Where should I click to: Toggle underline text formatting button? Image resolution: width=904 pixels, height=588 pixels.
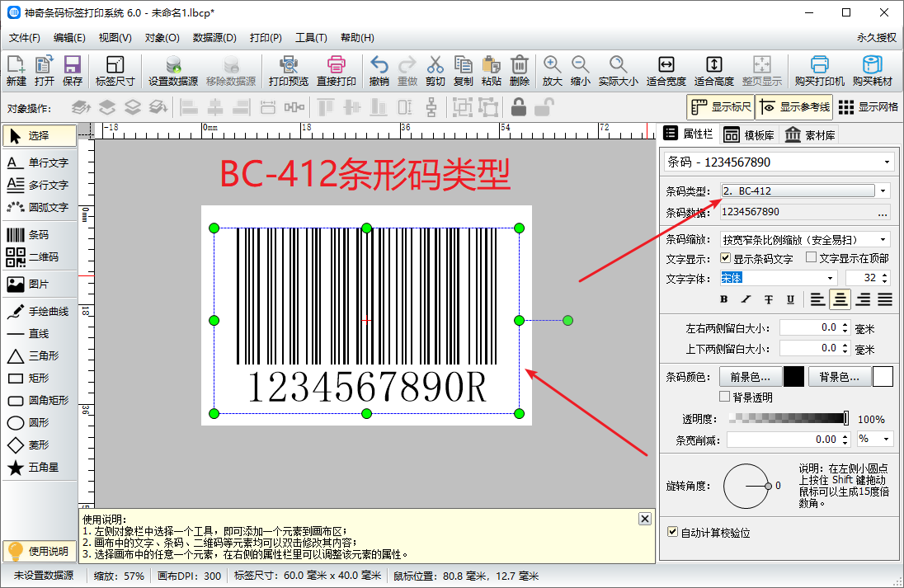(790, 299)
